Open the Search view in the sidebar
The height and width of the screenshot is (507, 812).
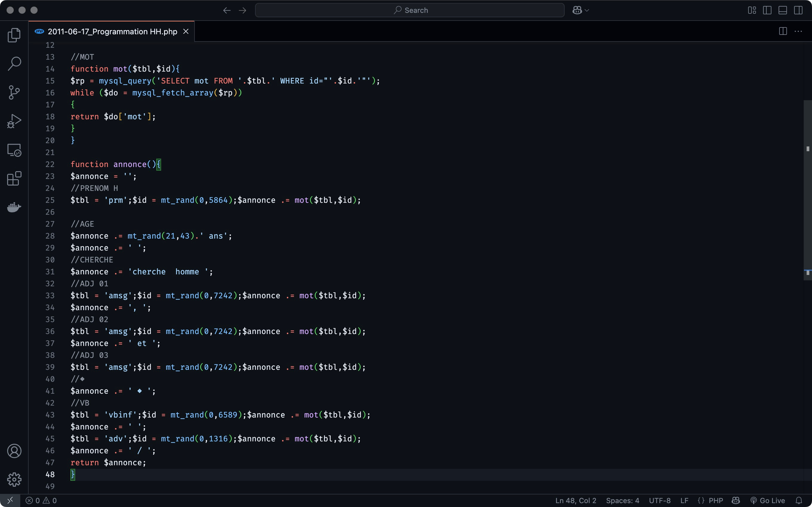point(14,64)
